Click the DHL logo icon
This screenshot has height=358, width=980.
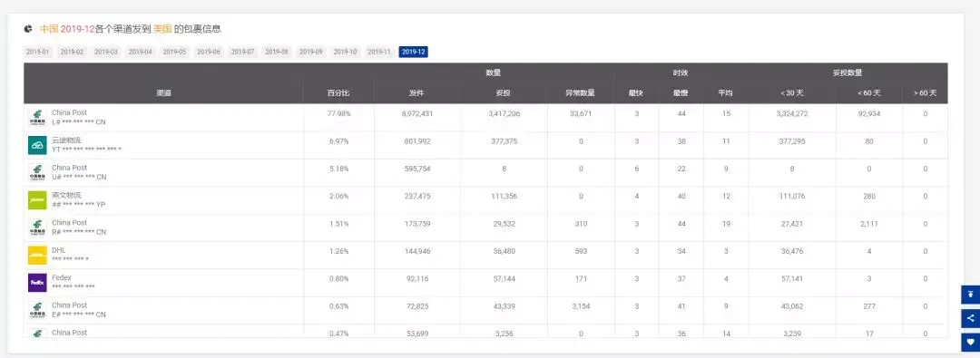[x=37, y=255]
